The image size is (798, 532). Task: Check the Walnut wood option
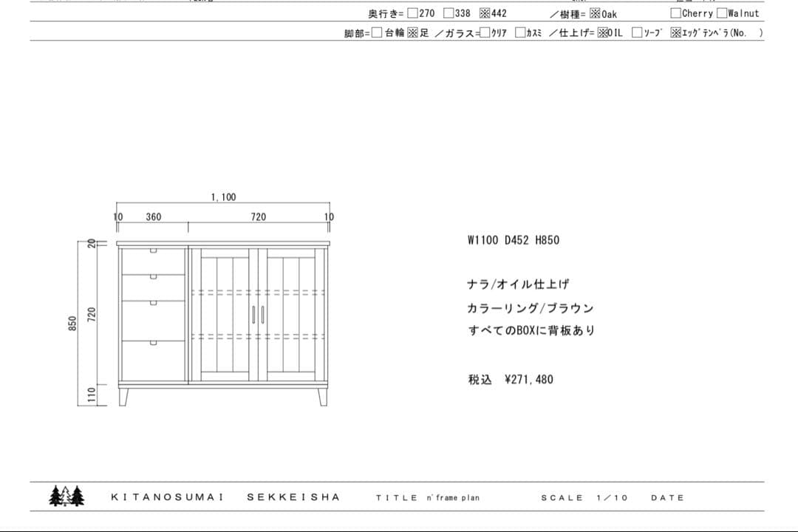point(720,13)
